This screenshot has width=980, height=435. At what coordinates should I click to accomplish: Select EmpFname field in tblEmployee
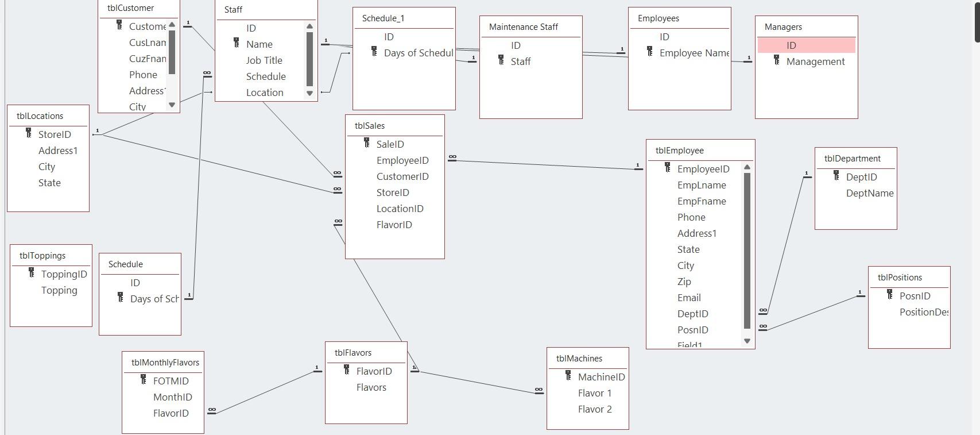(702, 201)
